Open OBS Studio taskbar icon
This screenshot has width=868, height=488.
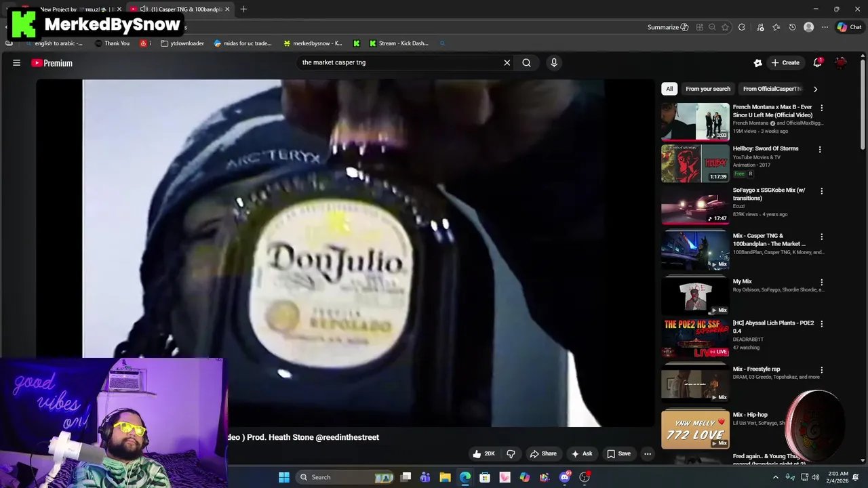click(585, 477)
